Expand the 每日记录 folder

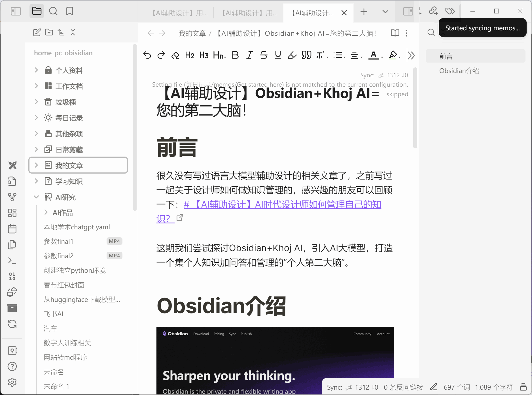[36, 118]
